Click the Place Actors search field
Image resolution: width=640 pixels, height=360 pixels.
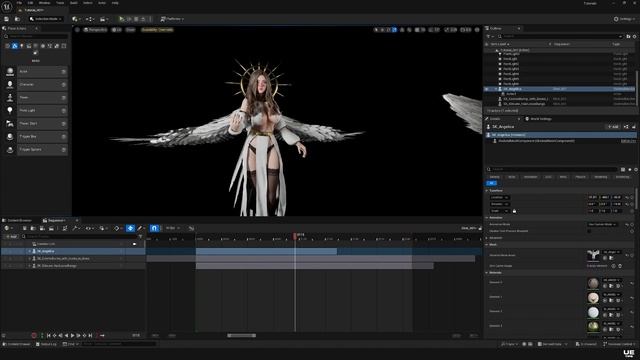pyautogui.click(x=36, y=36)
